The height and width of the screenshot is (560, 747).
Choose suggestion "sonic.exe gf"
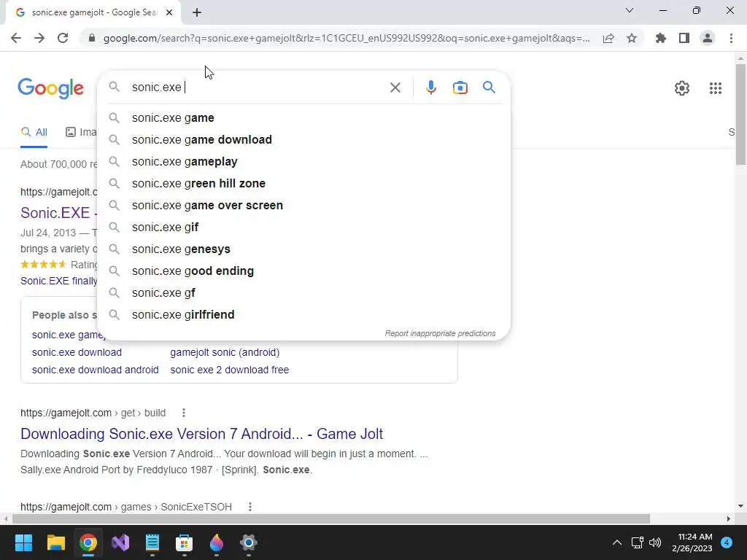[x=303, y=293]
